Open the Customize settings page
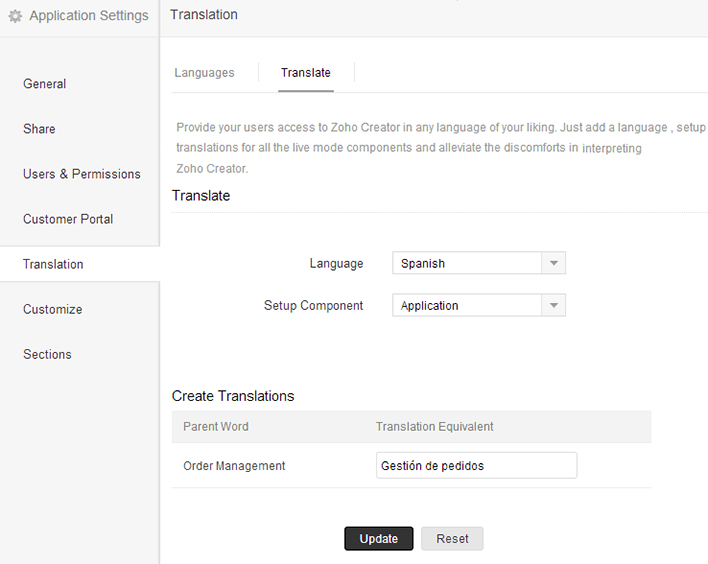Screen dimensions: 708x564 (x=53, y=309)
